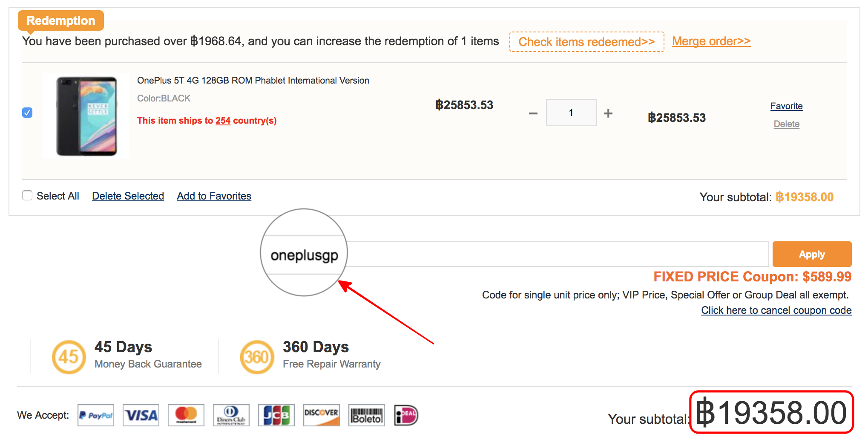Delete the OnePlus 5T from cart
Image resolution: width=868 pixels, height=440 pixels.
pos(786,124)
